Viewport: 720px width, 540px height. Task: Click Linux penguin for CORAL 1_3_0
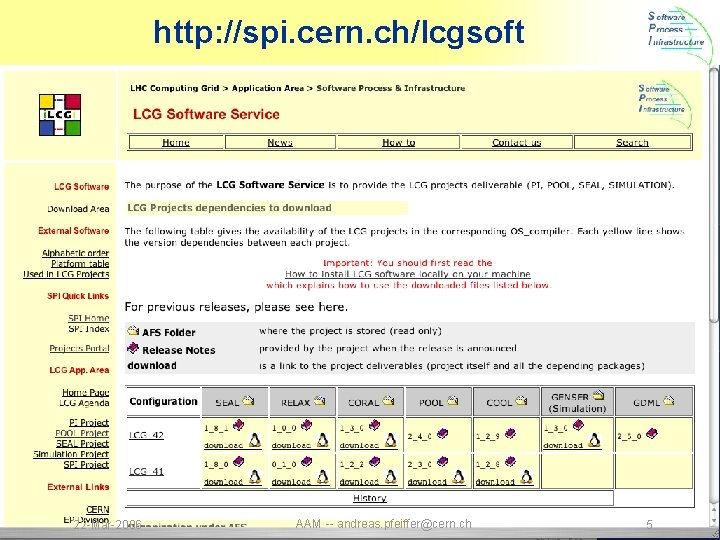click(x=391, y=440)
